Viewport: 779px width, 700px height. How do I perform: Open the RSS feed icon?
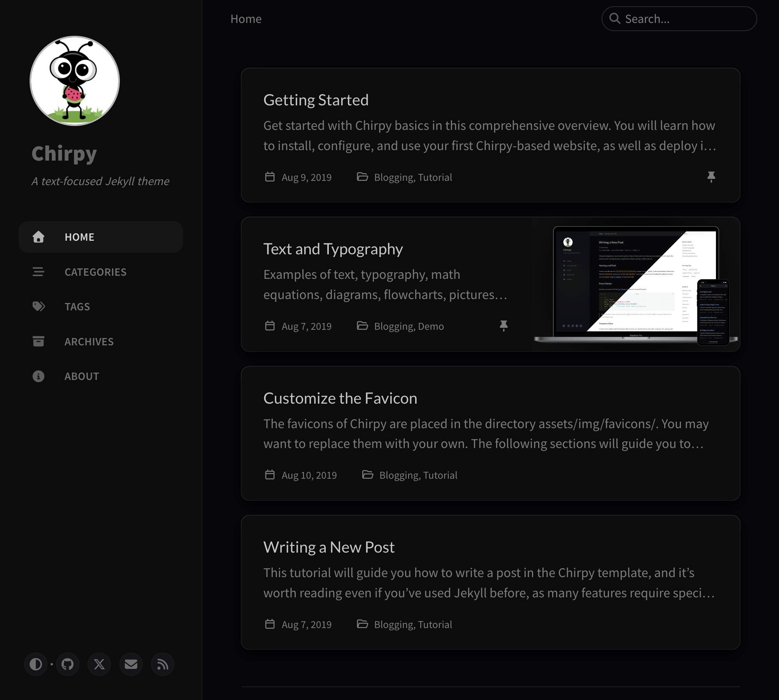click(162, 664)
